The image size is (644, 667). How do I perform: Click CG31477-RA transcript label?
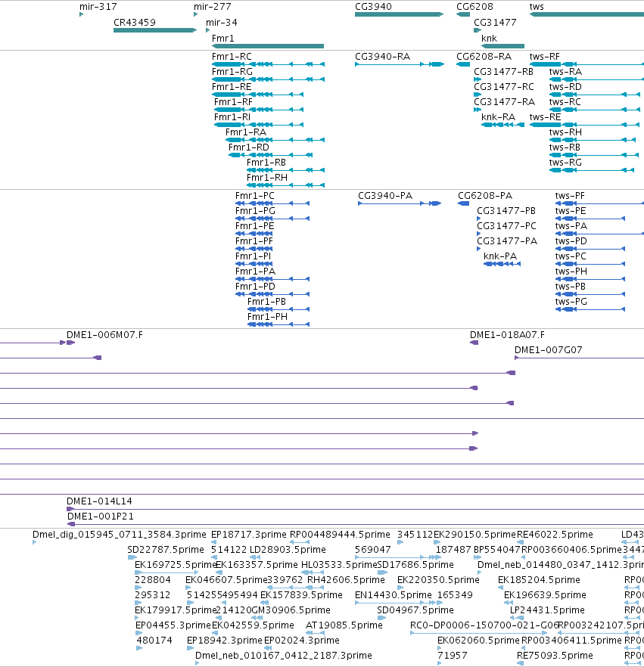point(505,101)
